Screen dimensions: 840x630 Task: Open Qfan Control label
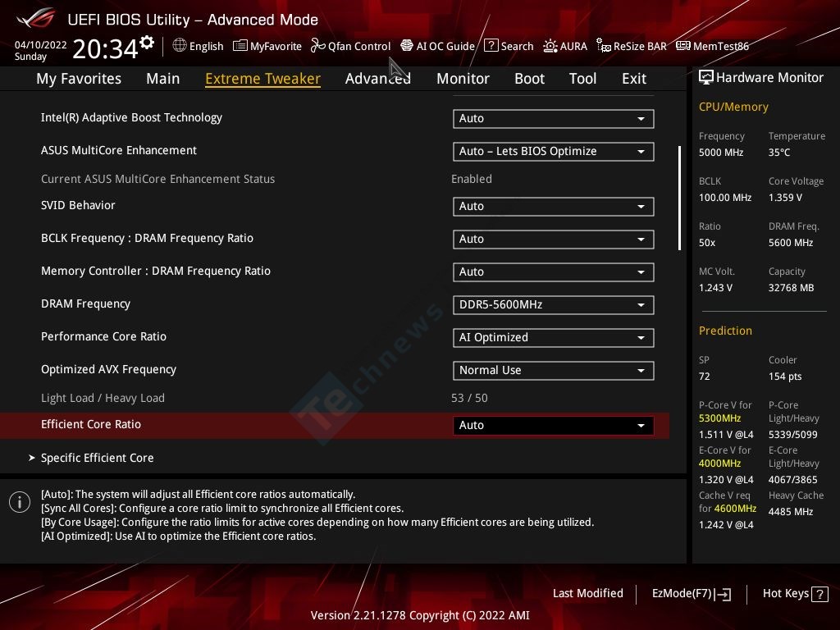coord(359,47)
